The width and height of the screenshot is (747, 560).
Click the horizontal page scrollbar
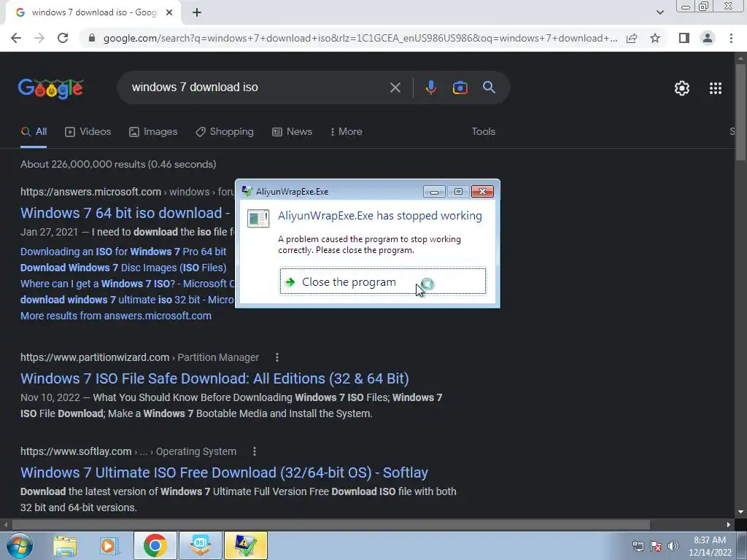tap(331, 525)
